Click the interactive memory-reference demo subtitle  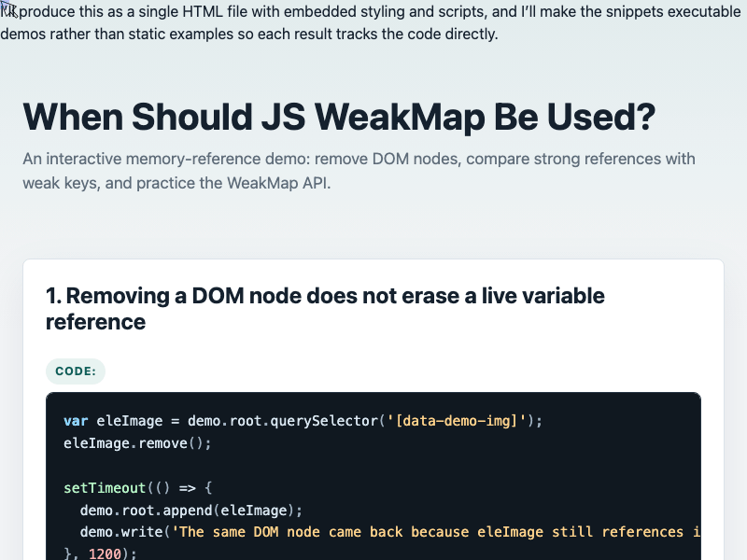(359, 171)
